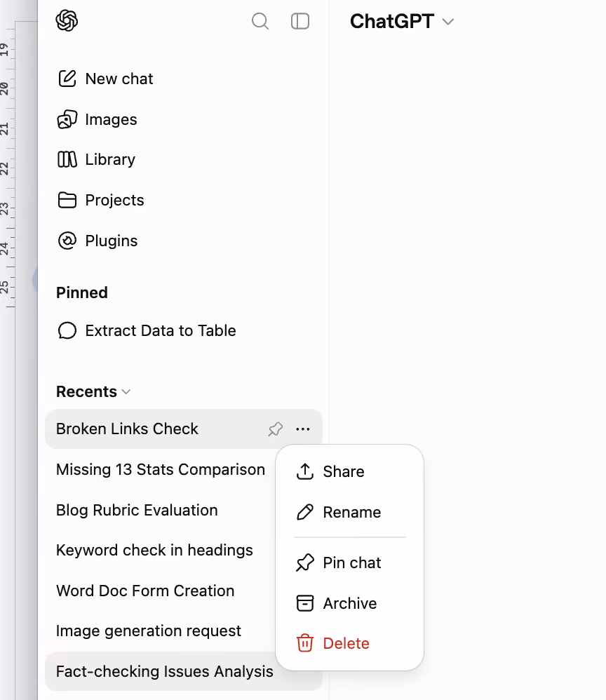The height and width of the screenshot is (700, 606).
Task: Click the three-dot options icon for Broken Links Check
Action: pos(303,429)
